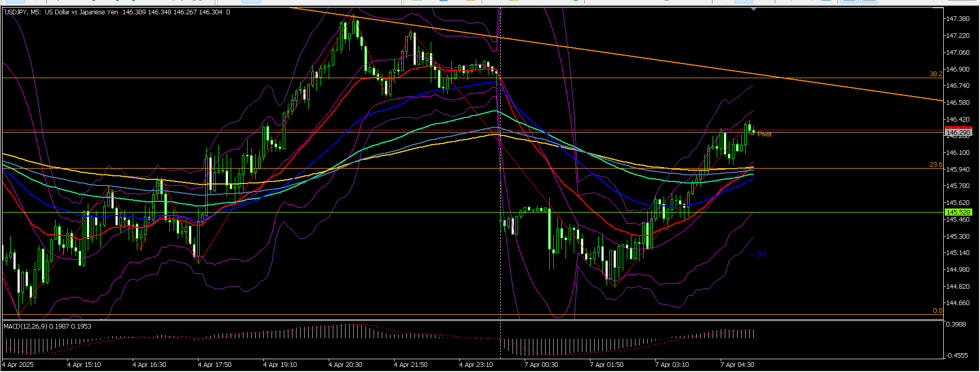Click the 7 Apr 04:30 time label
Image resolution: width=980 pixels, height=372 pixels.
point(737,365)
